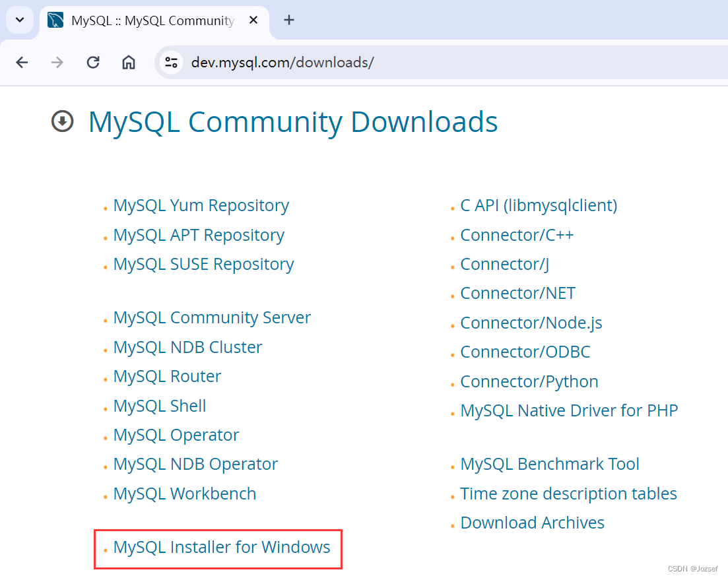The width and height of the screenshot is (728, 578).
Task: Open MySQL Shell link
Action: pyautogui.click(x=160, y=406)
